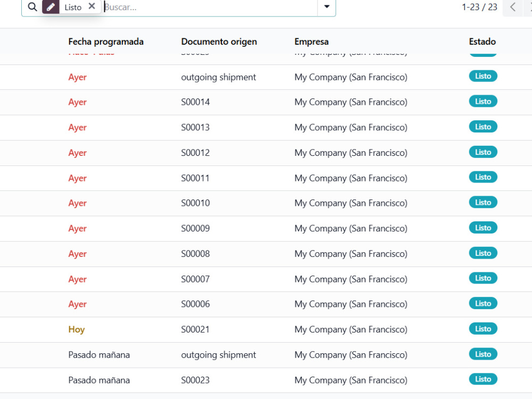Sort by Fecha programada column header

[106, 41]
